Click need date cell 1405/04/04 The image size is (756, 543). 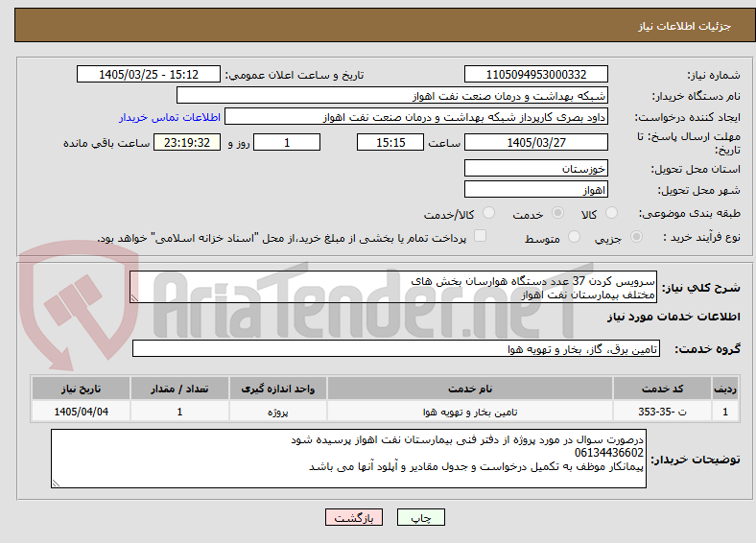pyautogui.click(x=81, y=412)
